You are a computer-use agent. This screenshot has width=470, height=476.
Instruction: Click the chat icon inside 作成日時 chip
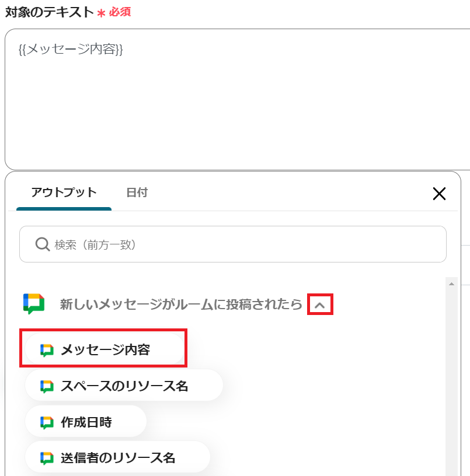(x=47, y=422)
